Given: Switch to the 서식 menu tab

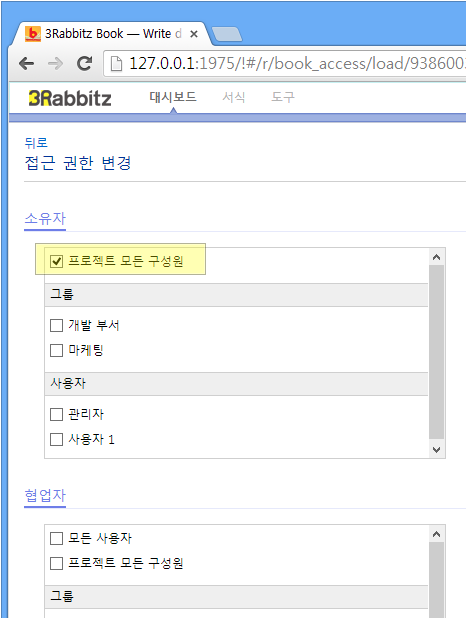Looking at the screenshot, I should [x=234, y=97].
